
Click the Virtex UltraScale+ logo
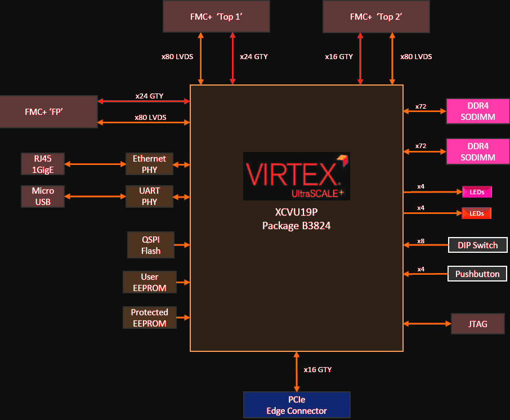click(x=296, y=176)
